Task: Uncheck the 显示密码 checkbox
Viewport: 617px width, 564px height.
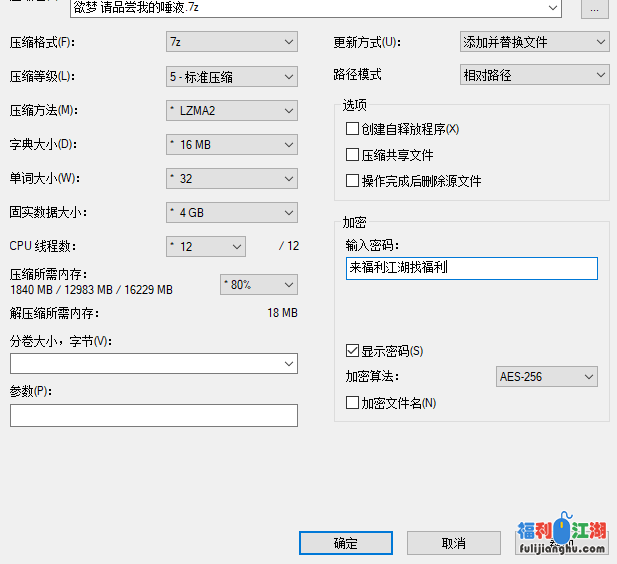Action: [x=352, y=351]
